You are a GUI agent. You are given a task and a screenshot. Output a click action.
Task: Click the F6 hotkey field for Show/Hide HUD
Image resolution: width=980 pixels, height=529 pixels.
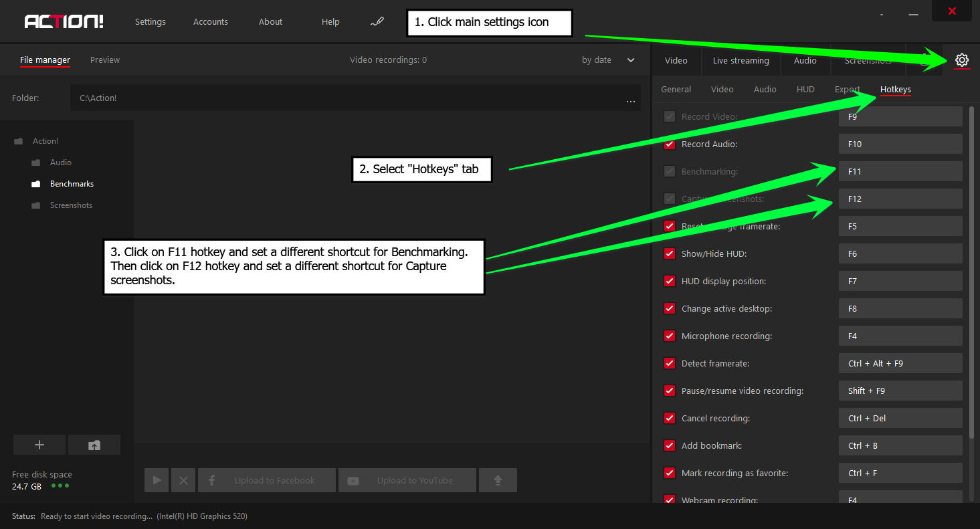(x=900, y=253)
